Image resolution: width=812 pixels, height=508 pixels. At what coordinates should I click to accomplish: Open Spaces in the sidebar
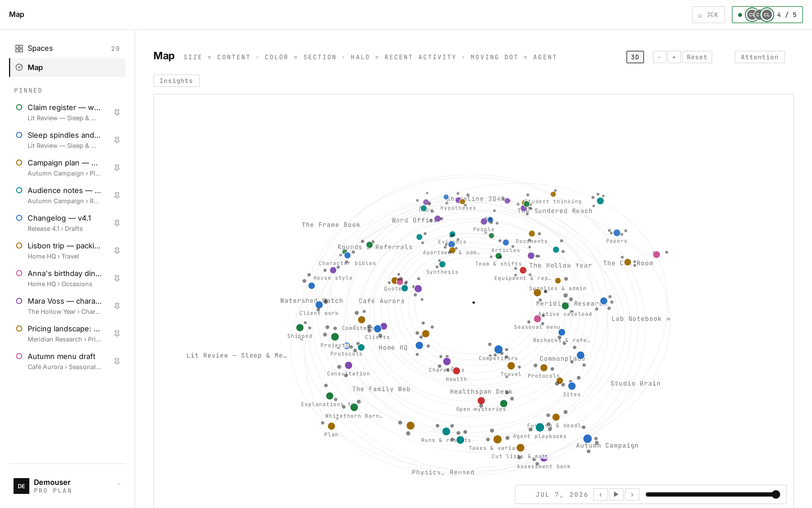pos(67,48)
